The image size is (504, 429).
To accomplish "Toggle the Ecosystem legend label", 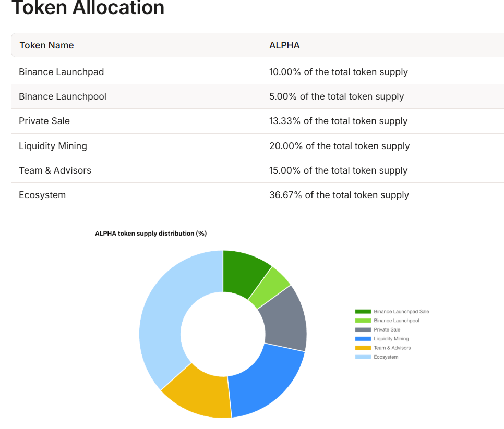I will (x=386, y=357).
